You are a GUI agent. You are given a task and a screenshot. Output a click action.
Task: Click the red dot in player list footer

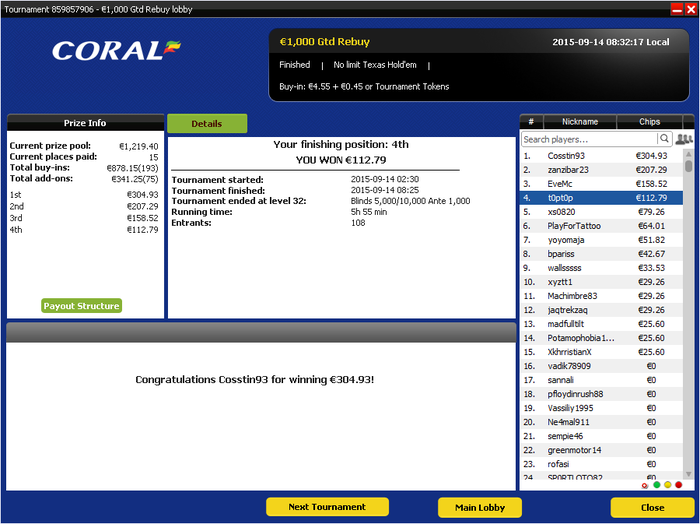tap(679, 485)
